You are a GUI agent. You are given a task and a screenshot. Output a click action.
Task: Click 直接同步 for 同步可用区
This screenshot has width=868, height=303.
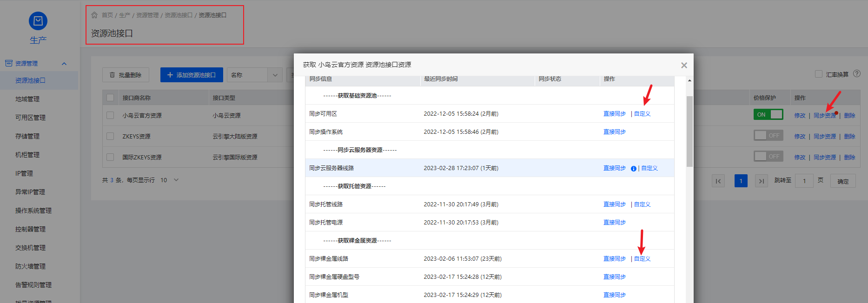(x=614, y=114)
